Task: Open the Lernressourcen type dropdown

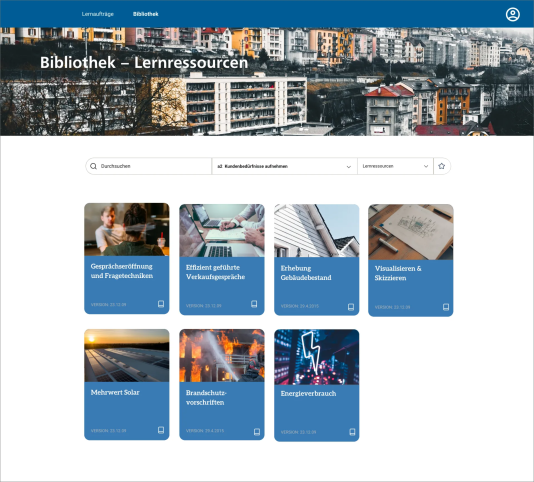Action: (x=395, y=166)
